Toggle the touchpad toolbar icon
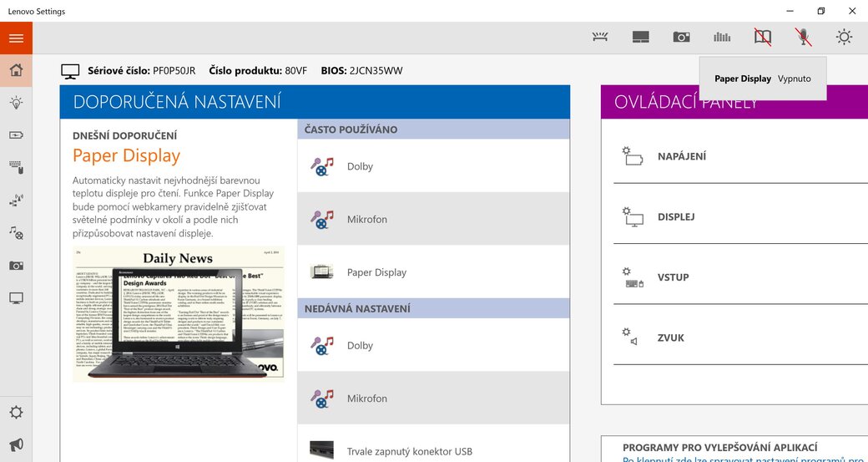This screenshot has height=462, width=868. pos(640,37)
